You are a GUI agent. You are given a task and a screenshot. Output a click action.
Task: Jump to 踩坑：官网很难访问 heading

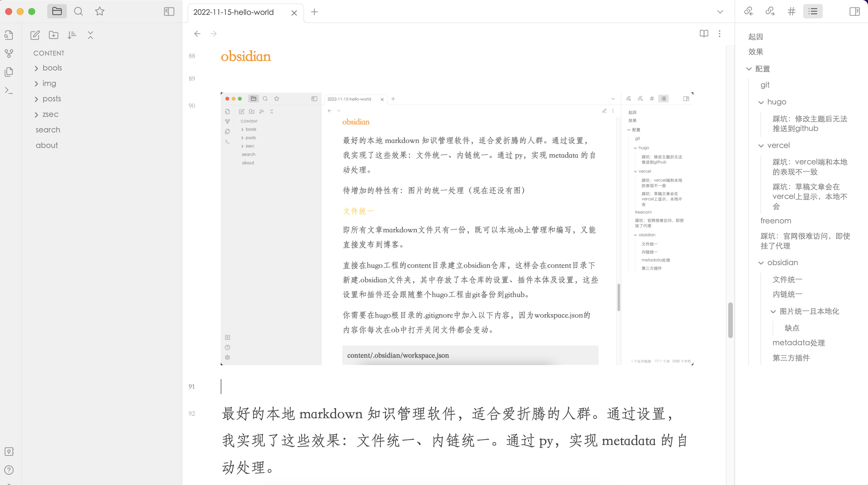(x=805, y=241)
